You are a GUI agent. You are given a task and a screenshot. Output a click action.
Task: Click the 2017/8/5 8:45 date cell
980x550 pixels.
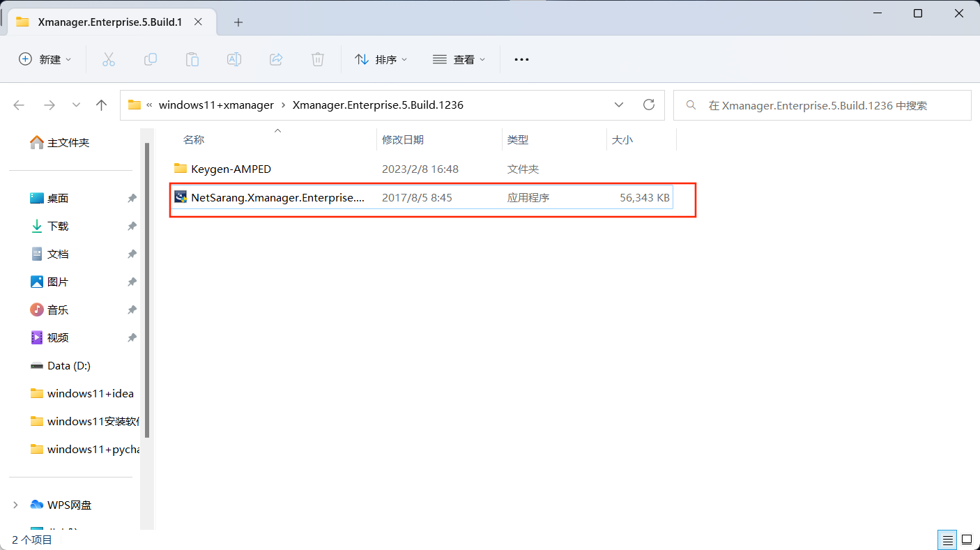point(417,198)
